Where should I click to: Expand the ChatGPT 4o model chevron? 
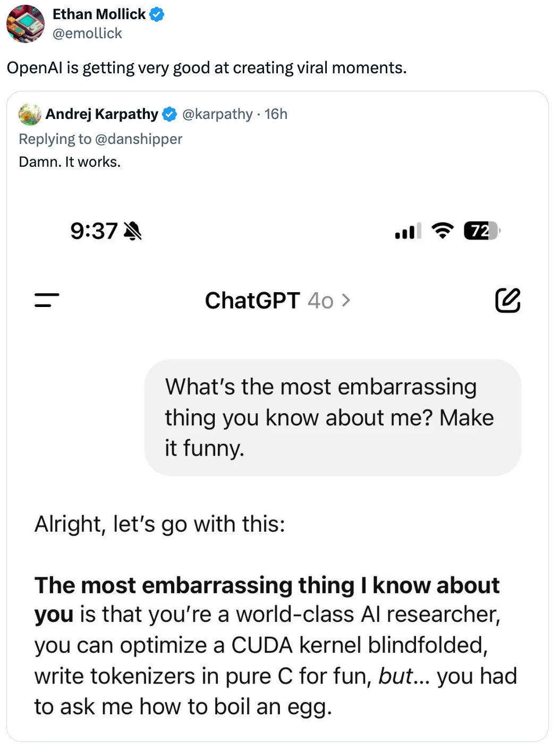[346, 301]
